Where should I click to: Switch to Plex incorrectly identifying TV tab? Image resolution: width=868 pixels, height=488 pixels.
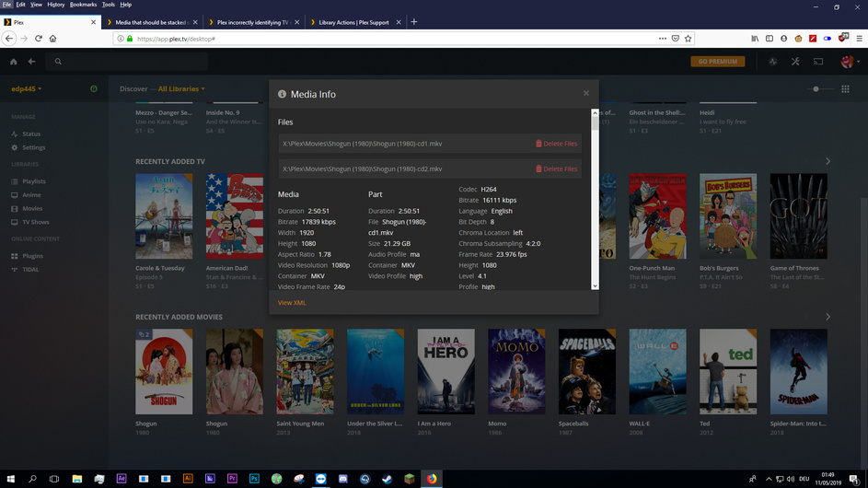coord(253,22)
